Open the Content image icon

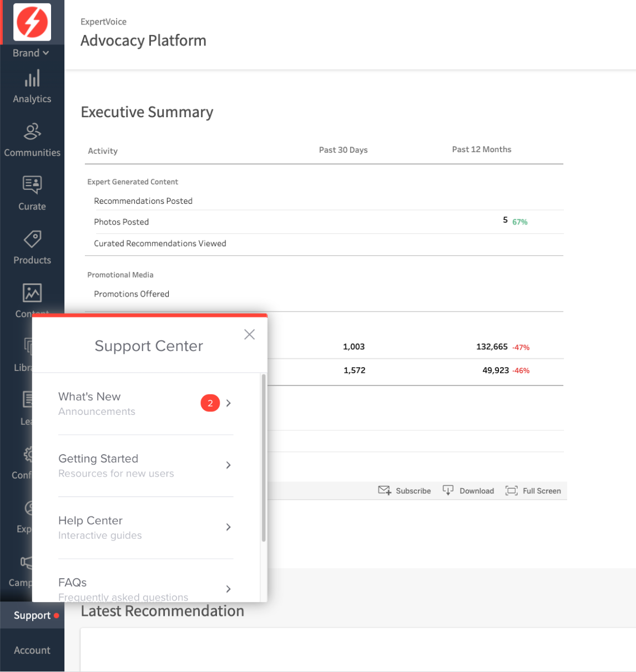point(32,293)
